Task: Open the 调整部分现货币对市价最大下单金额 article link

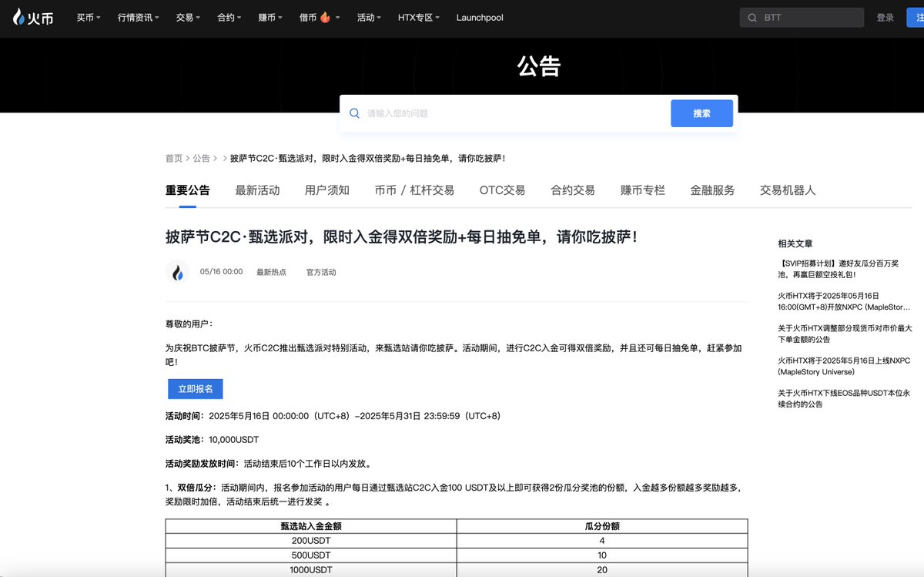Action: [x=845, y=334]
